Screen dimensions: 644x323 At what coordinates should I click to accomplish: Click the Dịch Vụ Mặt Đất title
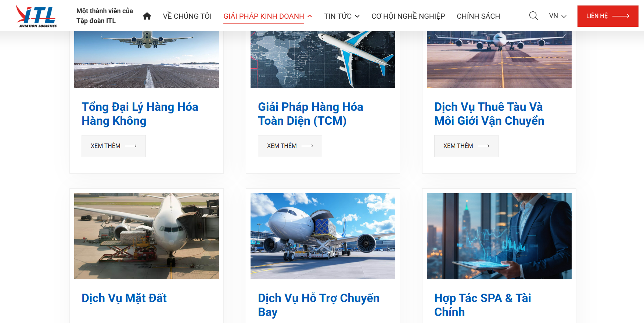click(124, 298)
